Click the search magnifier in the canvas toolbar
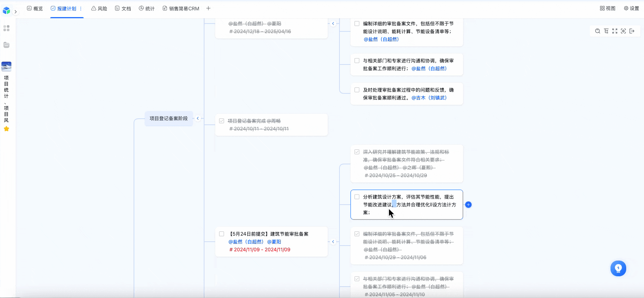This screenshot has width=644, height=298. (598, 31)
